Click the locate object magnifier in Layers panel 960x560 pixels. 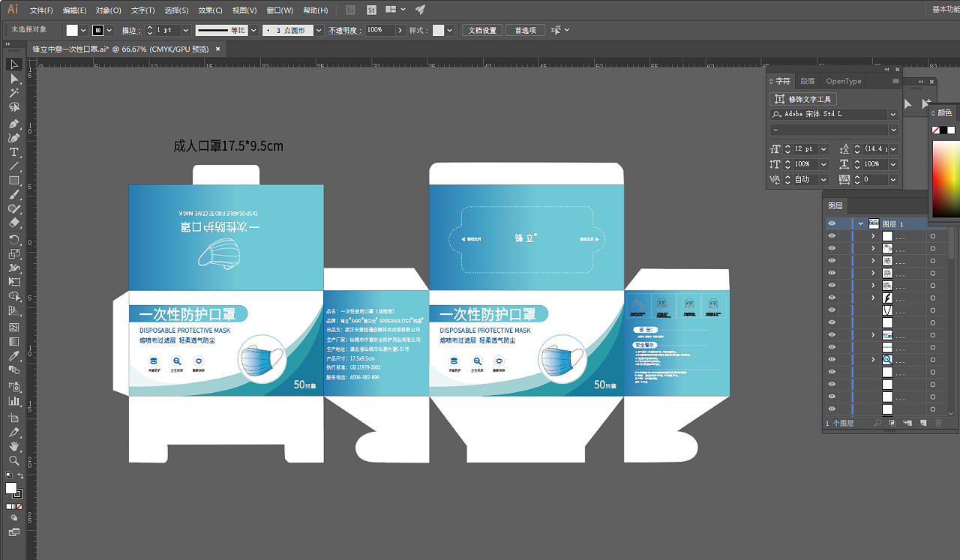point(877,424)
